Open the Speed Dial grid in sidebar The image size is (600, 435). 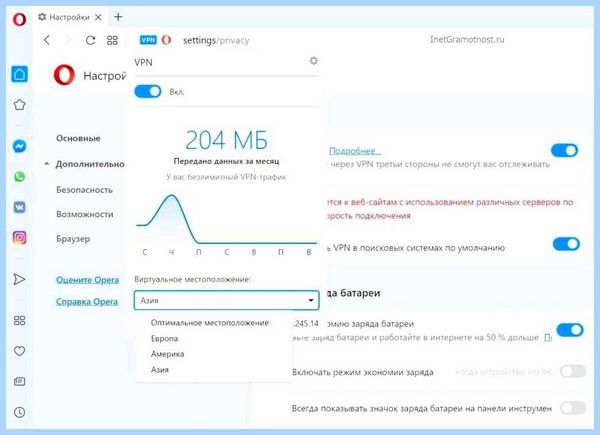tap(20, 321)
